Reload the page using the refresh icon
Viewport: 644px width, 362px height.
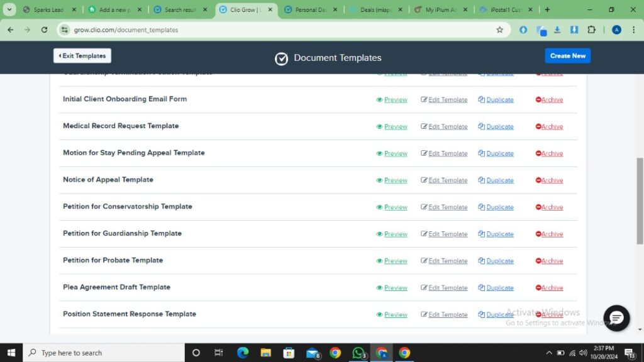point(44,30)
